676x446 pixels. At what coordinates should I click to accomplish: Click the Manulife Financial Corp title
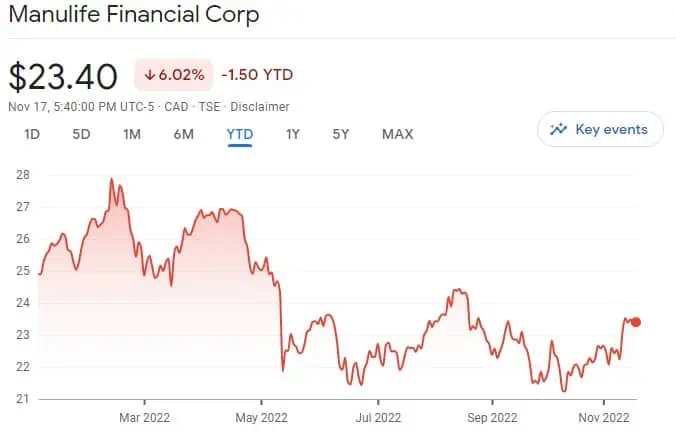click(x=133, y=16)
